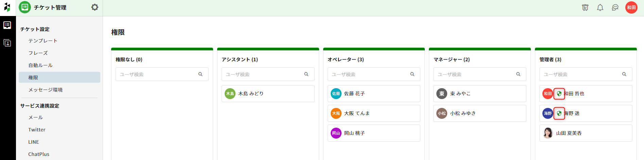
Task: Click the shield badge next to 和田 哲也
Action: click(x=559, y=94)
